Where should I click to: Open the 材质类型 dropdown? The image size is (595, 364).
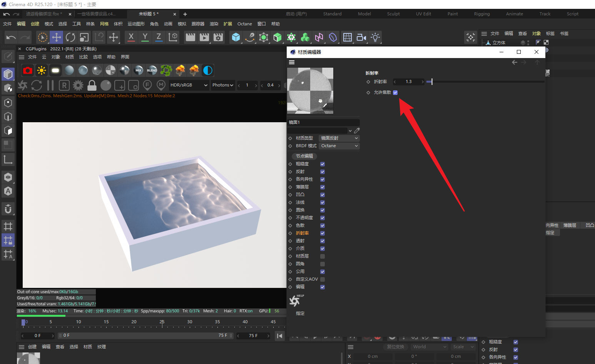click(339, 138)
